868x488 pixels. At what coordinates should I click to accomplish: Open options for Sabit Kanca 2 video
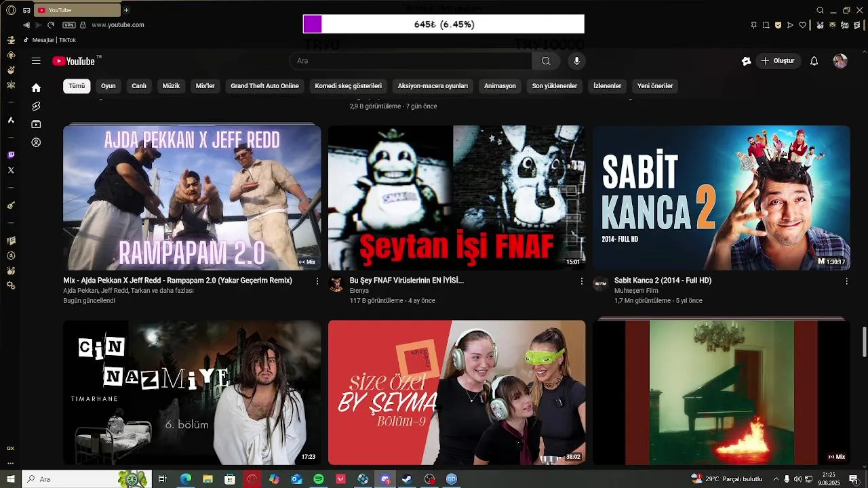pos(846,281)
